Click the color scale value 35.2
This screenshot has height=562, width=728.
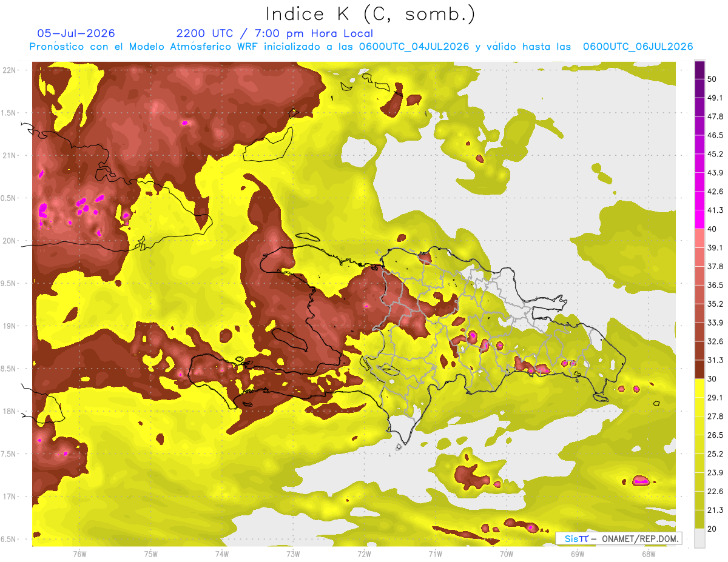point(715,304)
